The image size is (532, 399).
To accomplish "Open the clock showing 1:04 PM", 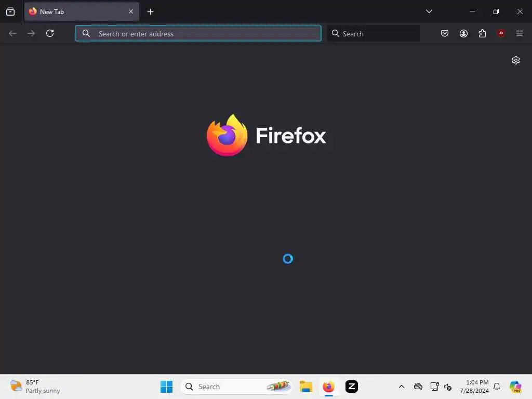I will [x=474, y=387].
